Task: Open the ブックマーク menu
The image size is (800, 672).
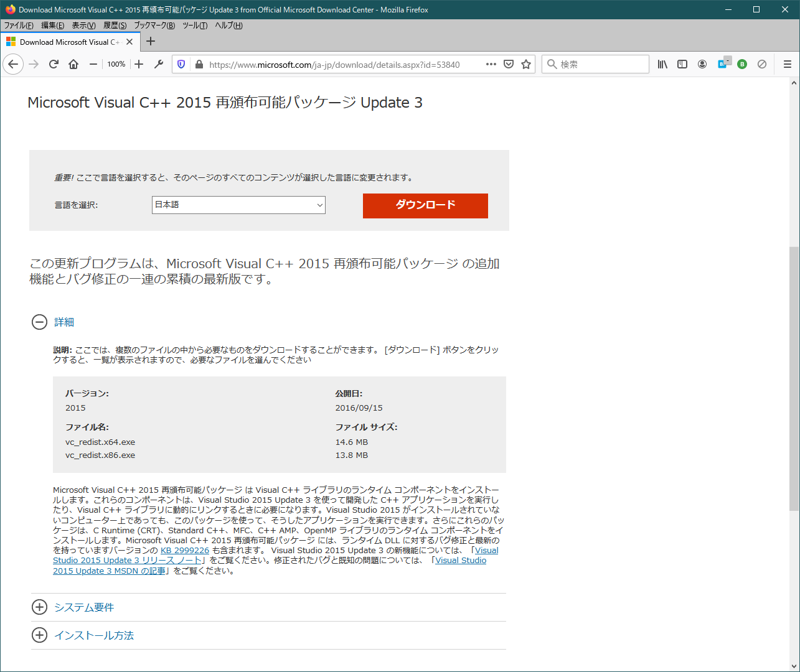Action: (154, 26)
